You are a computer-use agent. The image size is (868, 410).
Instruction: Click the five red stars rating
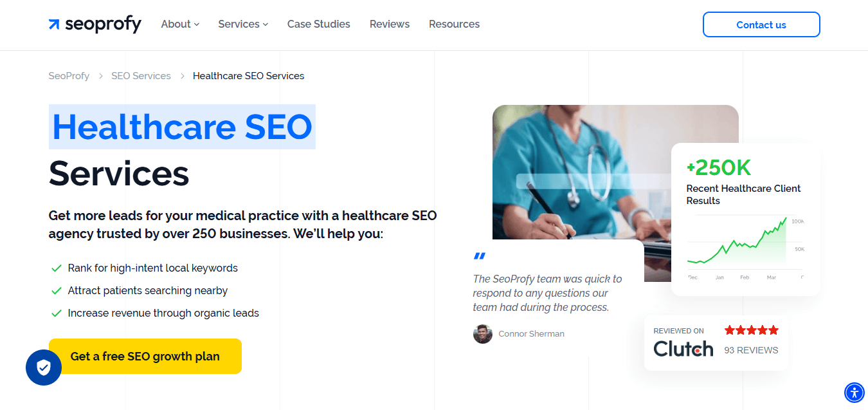click(x=751, y=330)
